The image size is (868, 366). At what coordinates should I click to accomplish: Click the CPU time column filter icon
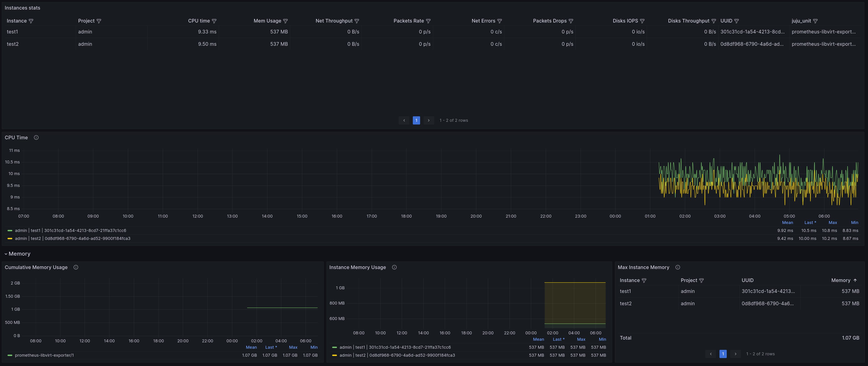point(214,21)
